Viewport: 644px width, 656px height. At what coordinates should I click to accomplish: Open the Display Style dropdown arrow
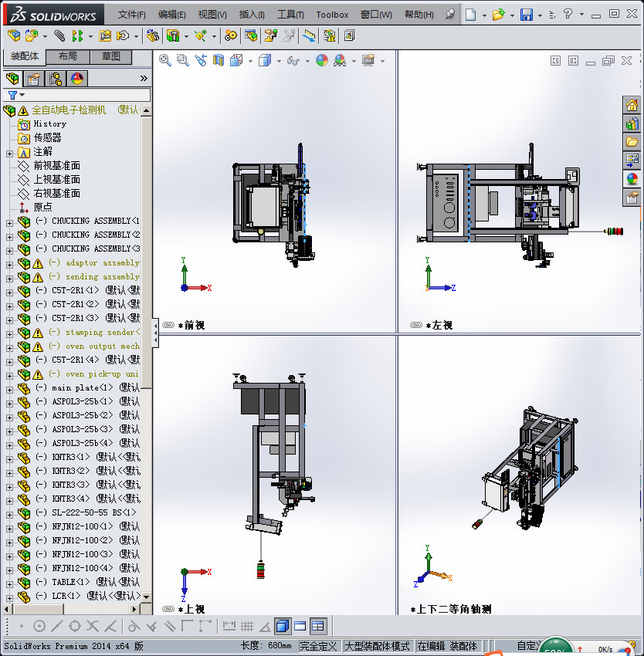point(279,61)
